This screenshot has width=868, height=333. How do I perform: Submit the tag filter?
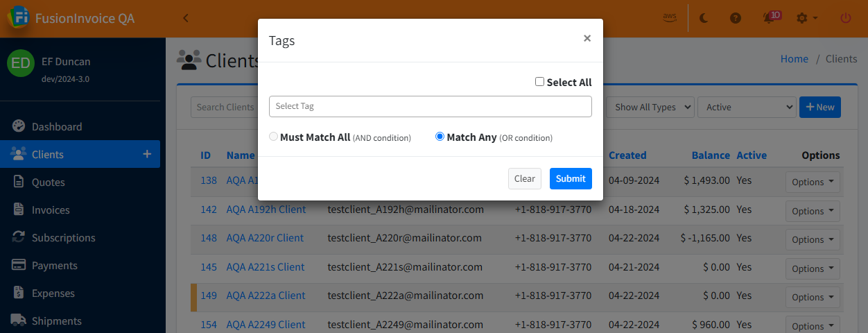click(571, 178)
